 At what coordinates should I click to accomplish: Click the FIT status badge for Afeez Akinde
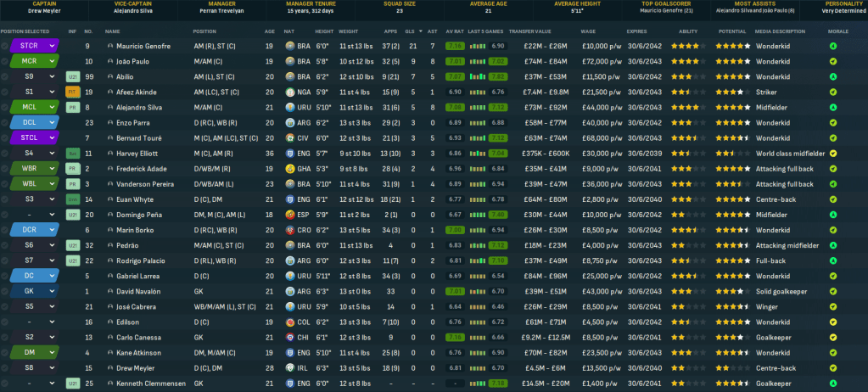click(72, 92)
